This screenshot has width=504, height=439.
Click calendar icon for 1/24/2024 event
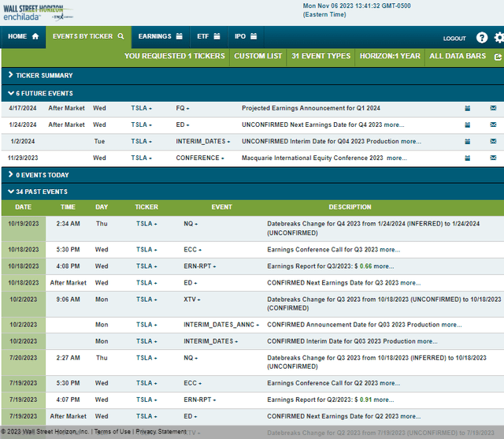click(x=467, y=125)
